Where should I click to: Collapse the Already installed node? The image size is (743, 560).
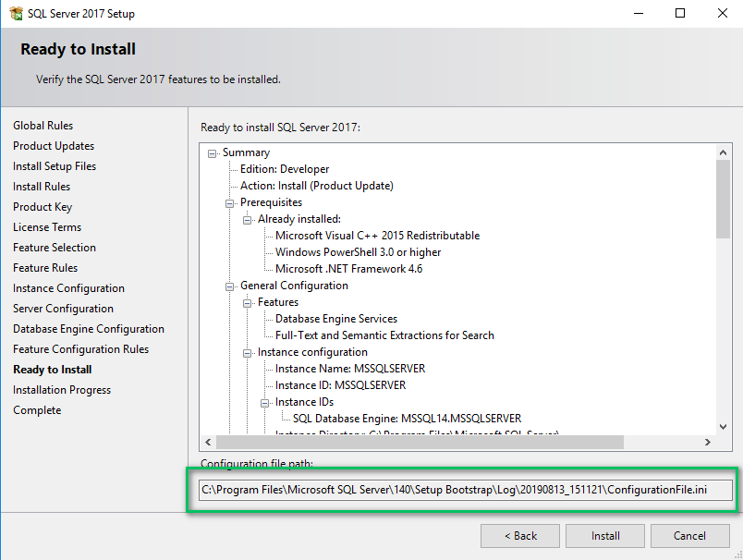(x=248, y=220)
